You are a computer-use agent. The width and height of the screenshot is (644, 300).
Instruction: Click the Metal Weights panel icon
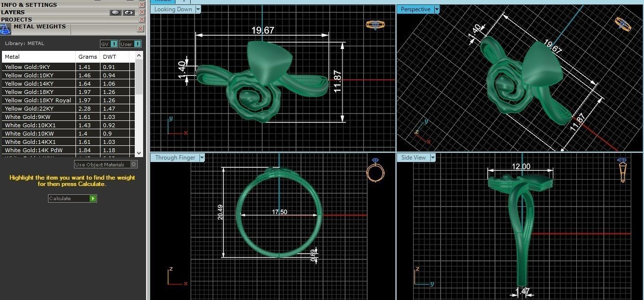[x=5, y=29]
